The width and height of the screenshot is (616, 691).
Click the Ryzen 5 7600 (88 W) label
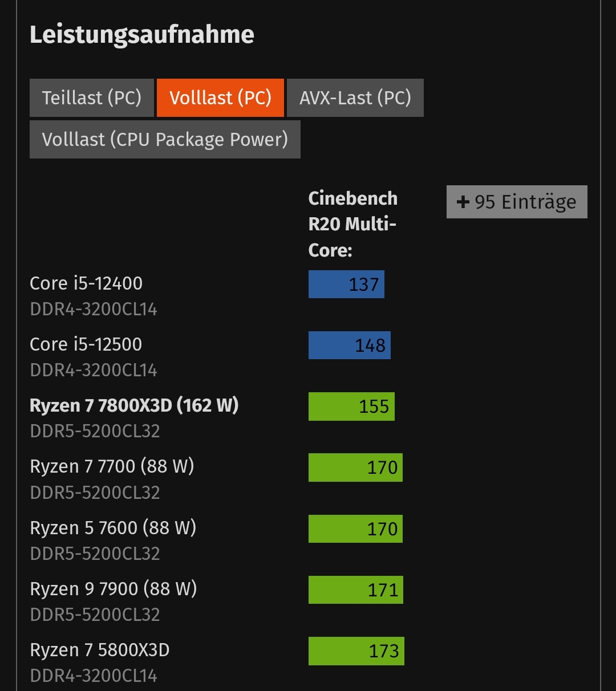[x=113, y=527]
